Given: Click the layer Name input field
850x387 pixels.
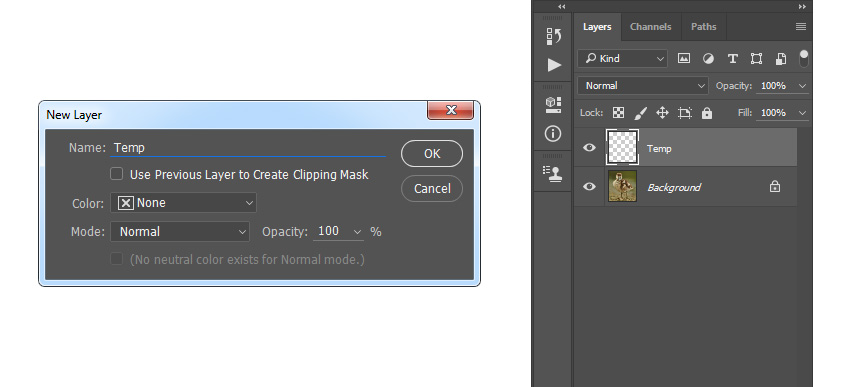Looking at the screenshot, I should pyautogui.click(x=248, y=147).
